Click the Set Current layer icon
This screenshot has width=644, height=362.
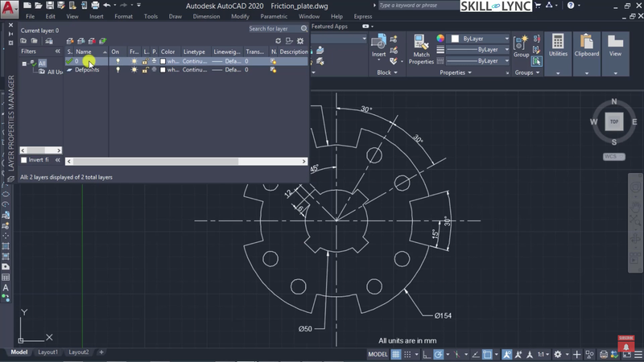(x=102, y=41)
